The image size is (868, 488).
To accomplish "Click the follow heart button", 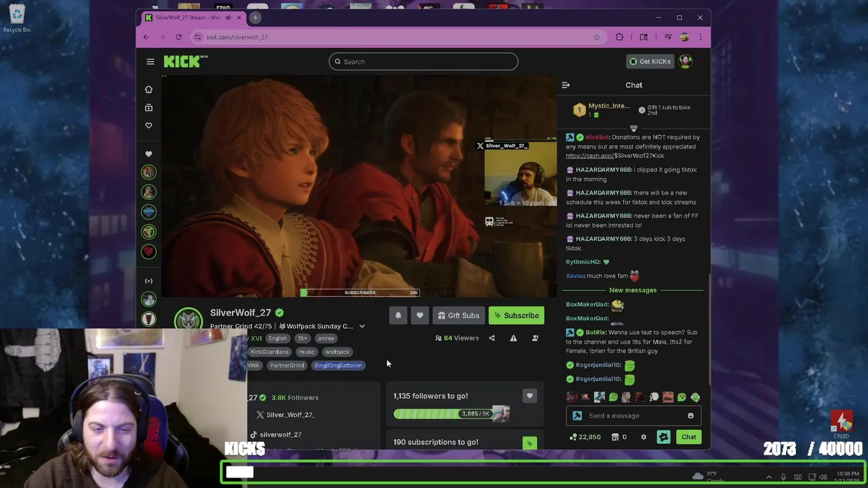I will point(420,315).
